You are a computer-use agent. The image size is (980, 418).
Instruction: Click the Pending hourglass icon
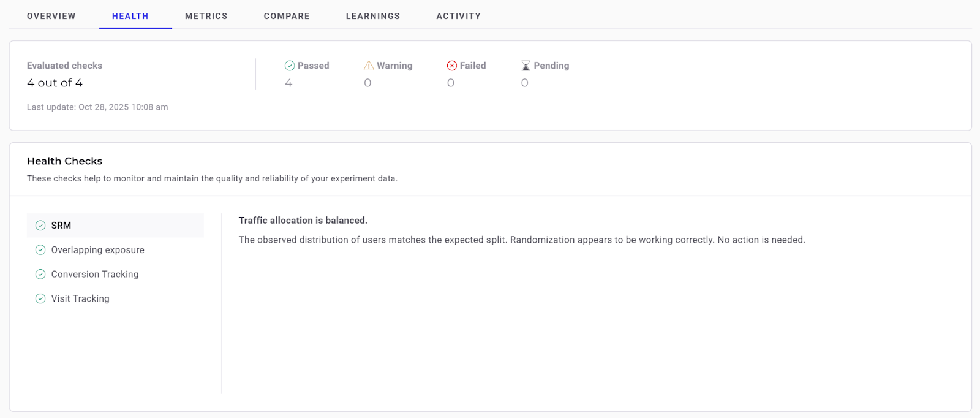(526, 66)
